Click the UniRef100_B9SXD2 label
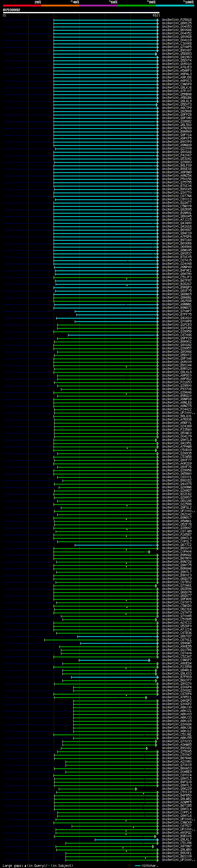 [x=176, y=749]
